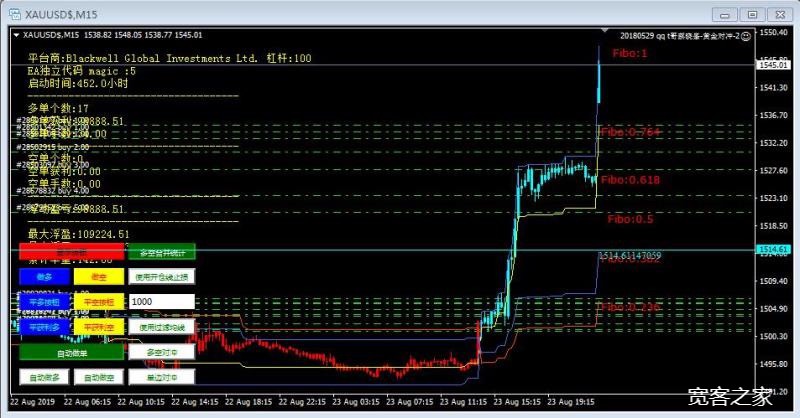800x418 pixels.
Task: Click the 22 Aug 2019 time axis label
Action: tap(32, 402)
